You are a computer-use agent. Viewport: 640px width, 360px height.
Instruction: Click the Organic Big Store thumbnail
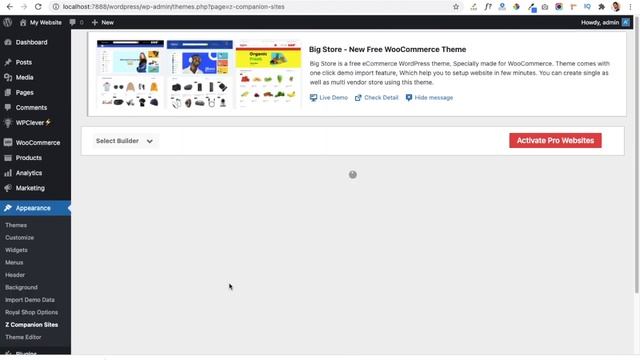pos(268,74)
